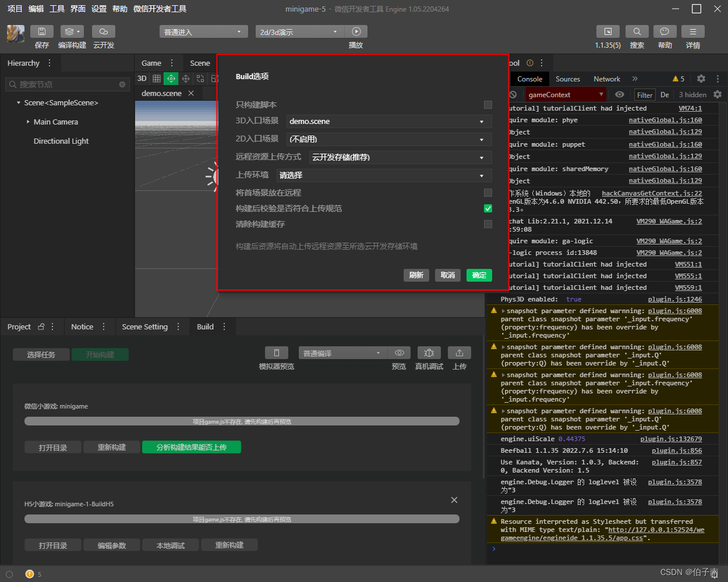This screenshot has width=728, height=582.
Task: Click the console clear icon
Action: click(x=513, y=94)
